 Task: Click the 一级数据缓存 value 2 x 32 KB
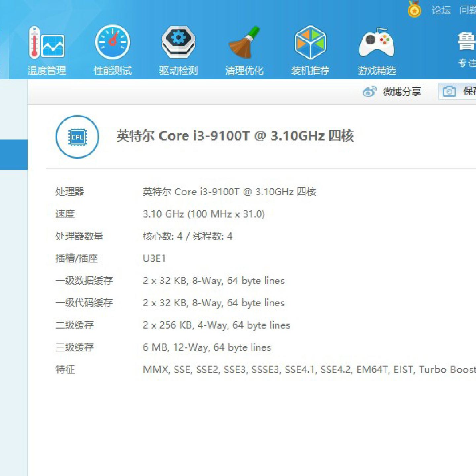[214, 281]
